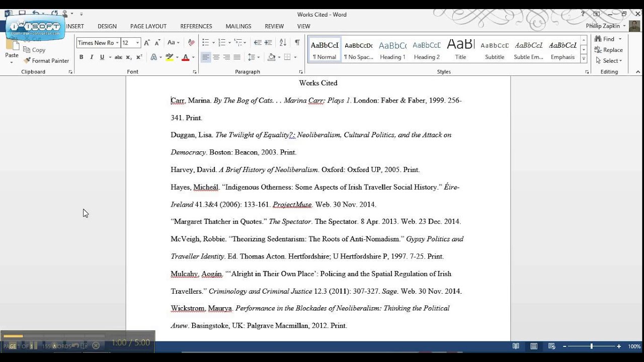The width and height of the screenshot is (644, 362).
Task: Open Paragraph dialog launcher
Action: click(x=301, y=72)
